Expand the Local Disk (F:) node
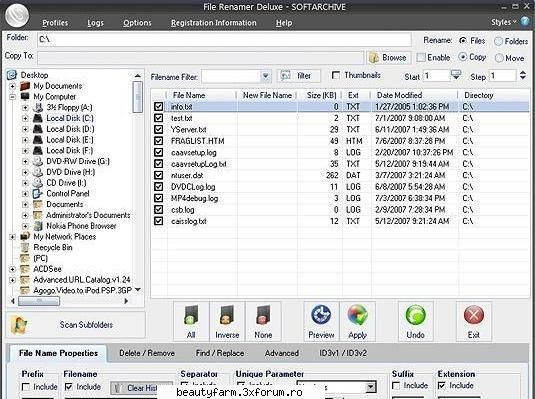535x399 pixels. [x=25, y=151]
